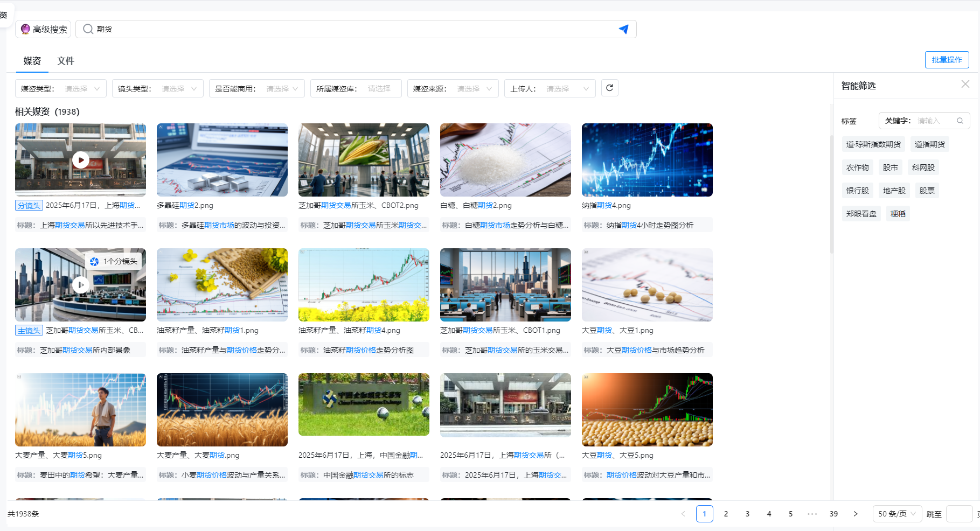Click 相关媒资 (1938) heading
980x531 pixels.
tap(47, 111)
